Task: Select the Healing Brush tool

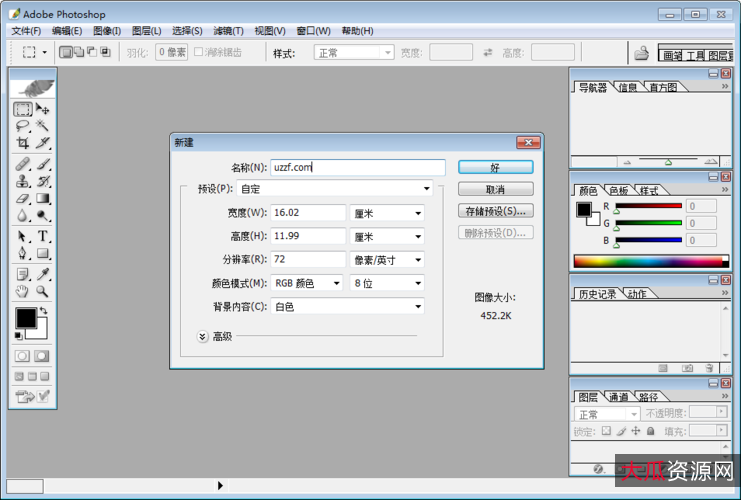Action: (x=23, y=164)
